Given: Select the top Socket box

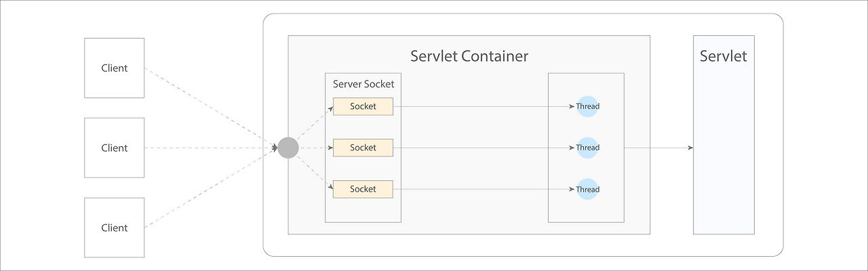Looking at the screenshot, I should coord(363,106).
